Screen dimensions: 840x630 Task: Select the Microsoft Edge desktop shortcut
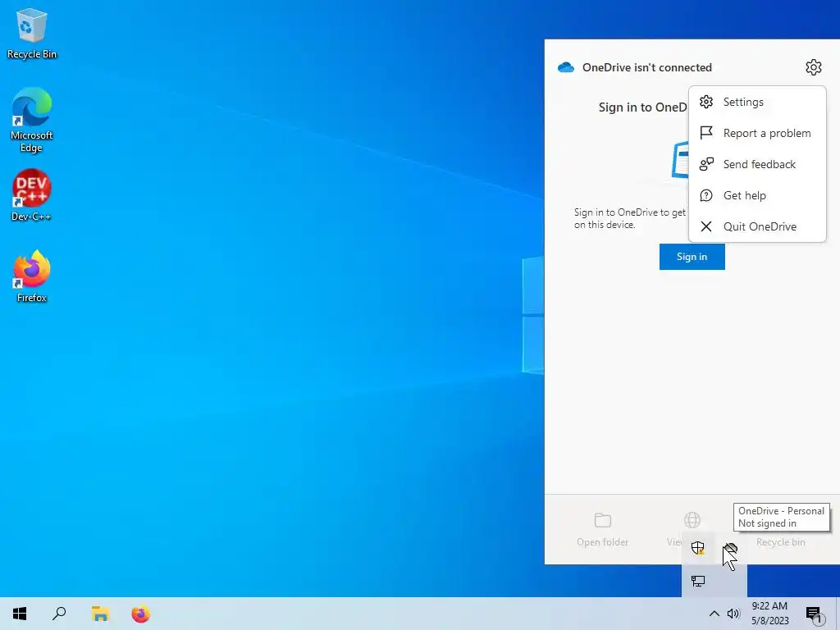(32, 120)
